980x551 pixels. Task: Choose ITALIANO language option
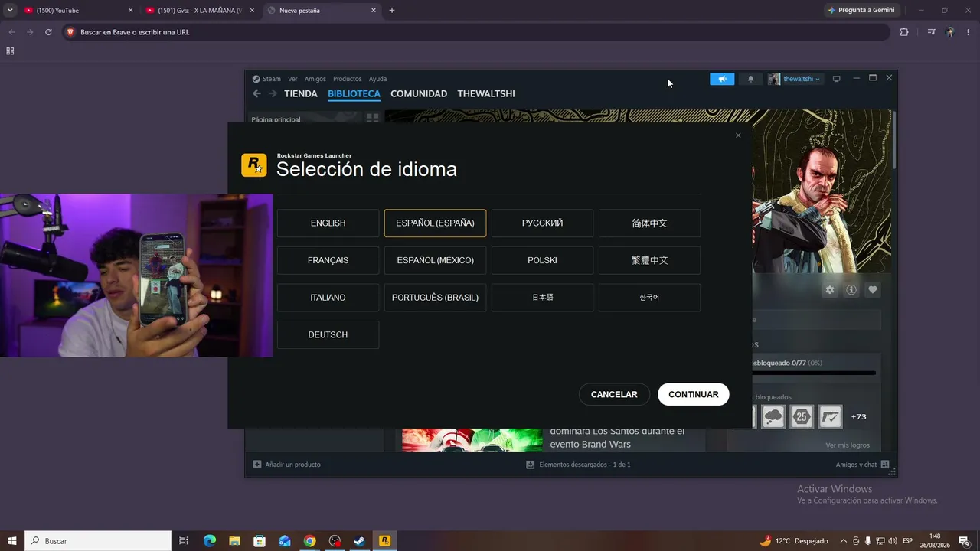pyautogui.click(x=328, y=298)
